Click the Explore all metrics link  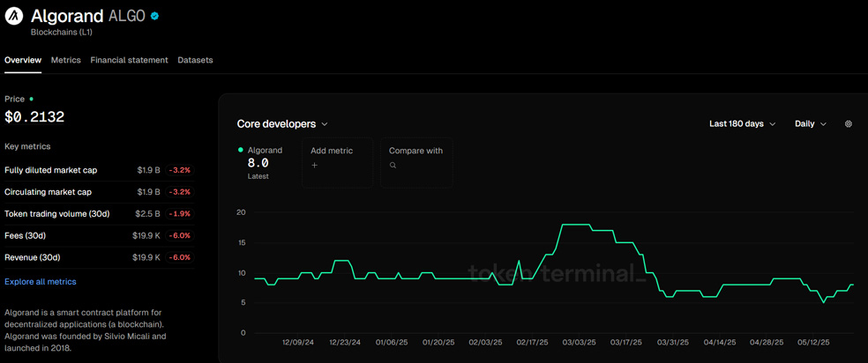click(x=41, y=282)
